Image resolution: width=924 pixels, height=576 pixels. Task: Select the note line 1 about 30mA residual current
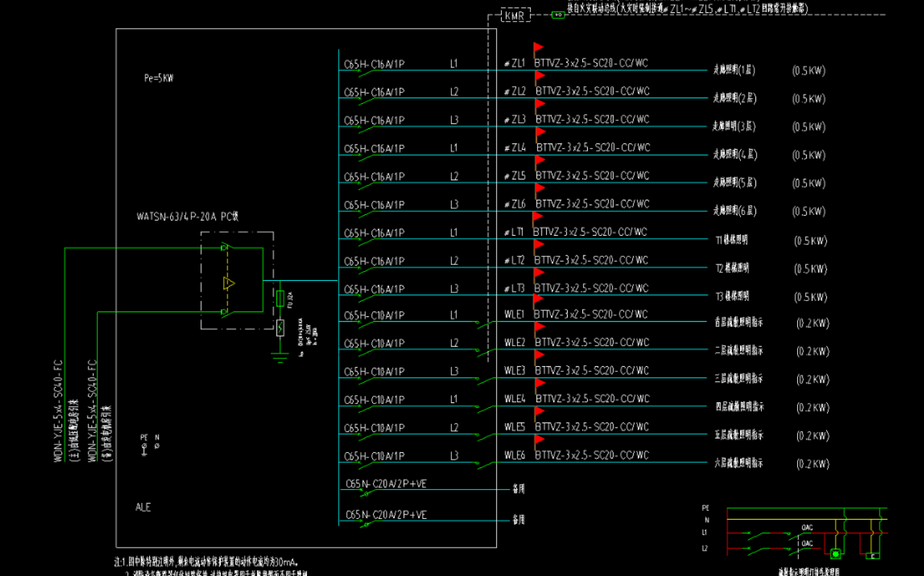pos(206,561)
